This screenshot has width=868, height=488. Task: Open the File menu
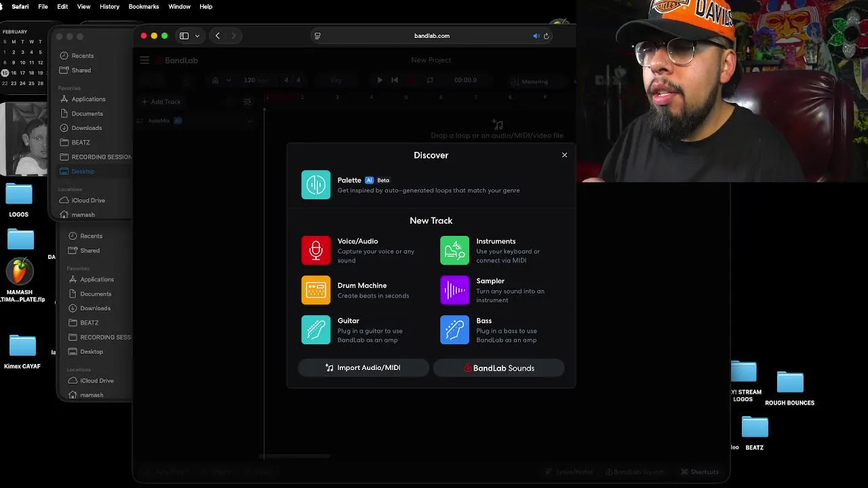(x=43, y=6)
